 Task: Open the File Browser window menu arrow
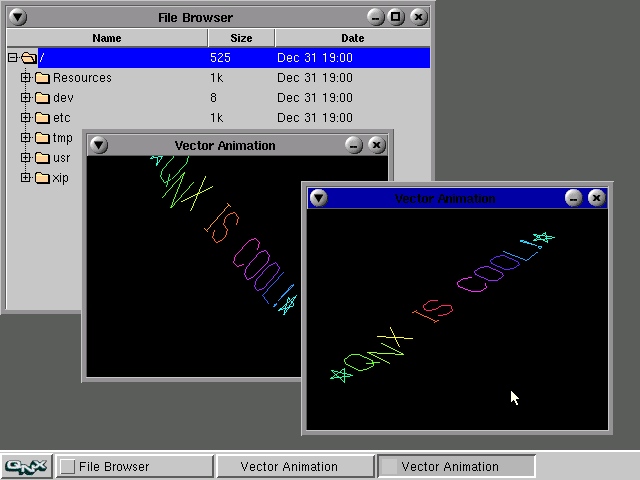[18, 17]
